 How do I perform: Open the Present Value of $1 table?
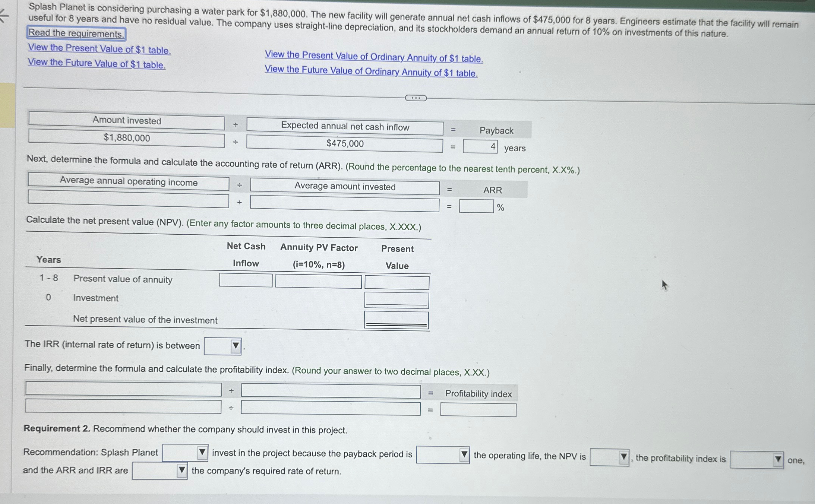tap(99, 49)
